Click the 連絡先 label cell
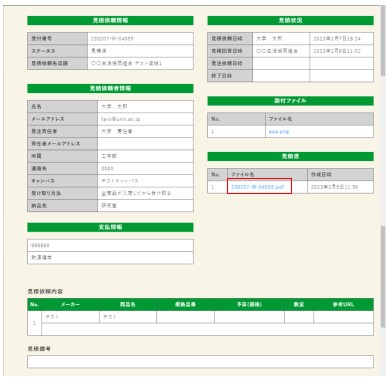The width and height of the screenshot is (389, 379). pyautogui.click(x=63, y=168)
